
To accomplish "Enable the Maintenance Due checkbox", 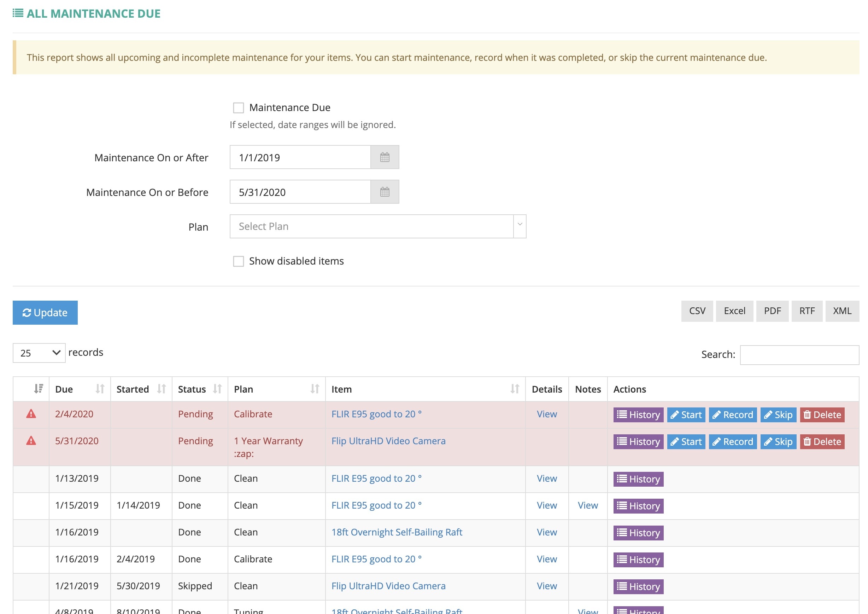I will 239,108.
